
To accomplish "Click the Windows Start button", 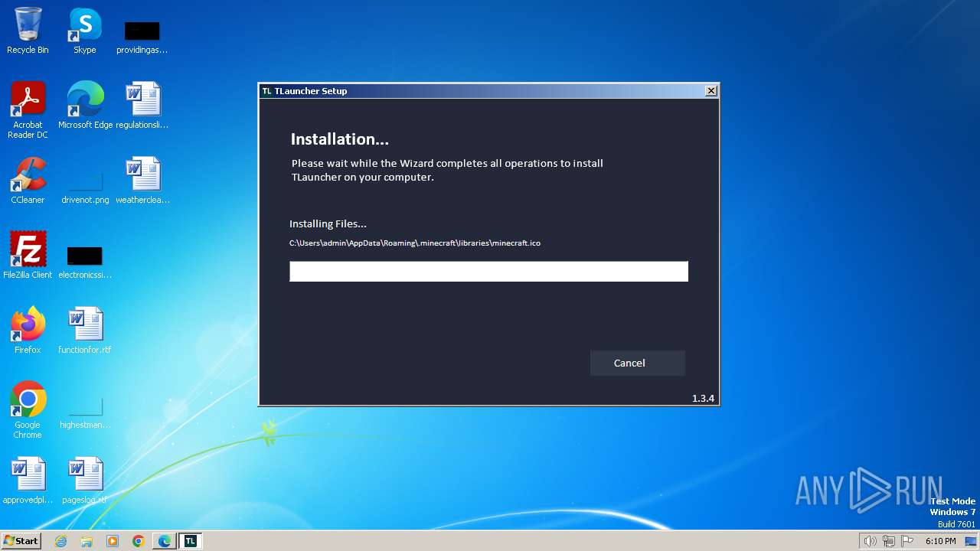I will [21, 541].
